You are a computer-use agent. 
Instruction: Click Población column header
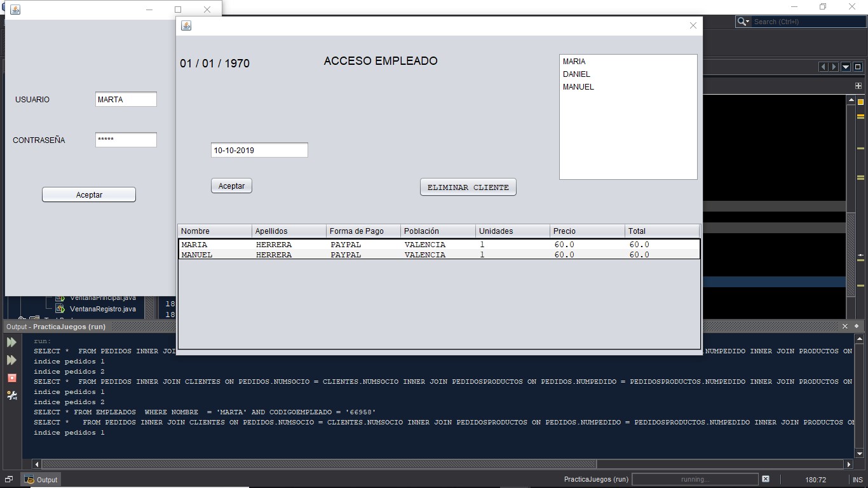tap(438, 231)
